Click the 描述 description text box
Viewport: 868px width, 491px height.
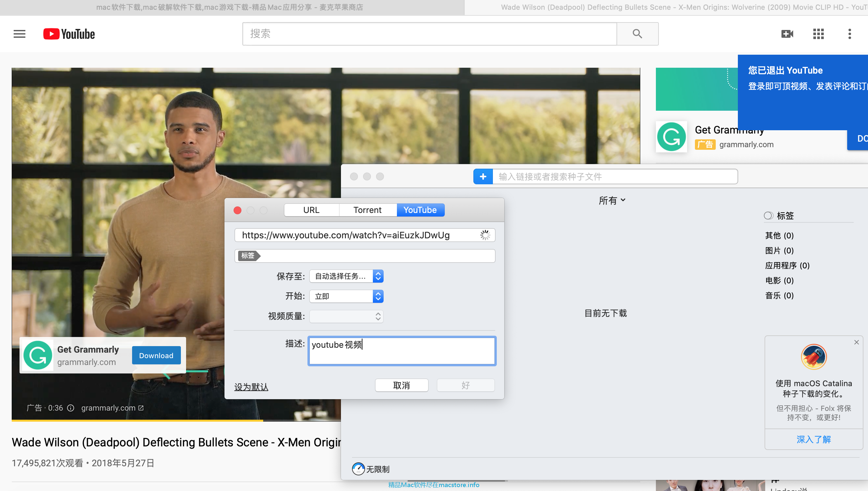click(402, 351)
